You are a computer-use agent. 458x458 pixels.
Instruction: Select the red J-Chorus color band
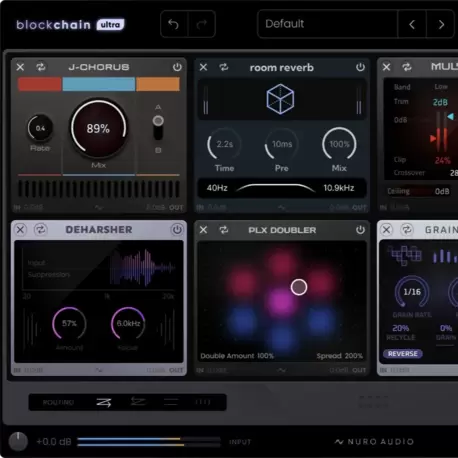39,84
